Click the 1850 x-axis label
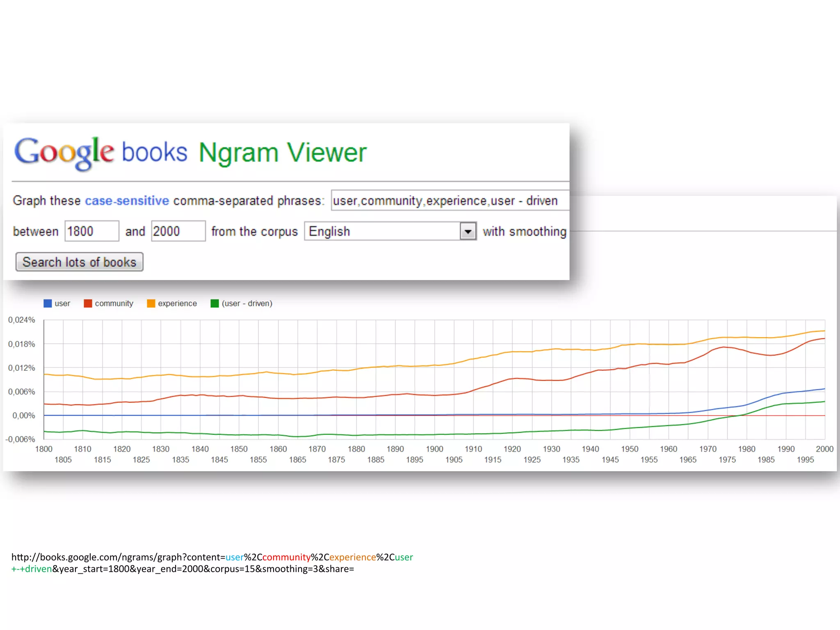The height and width of the screenshot is (630, 840). pyautogui.click(x=239, y=449)
